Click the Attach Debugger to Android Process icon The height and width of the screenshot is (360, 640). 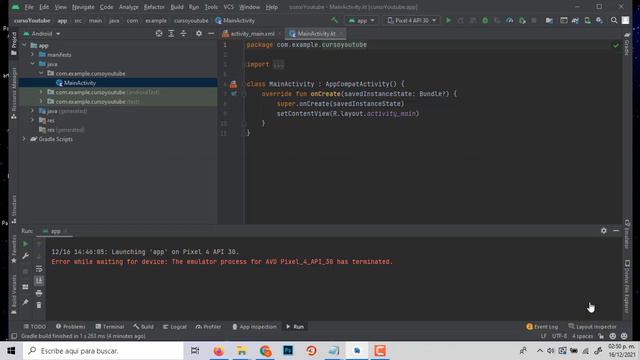[x=522, y=20]
